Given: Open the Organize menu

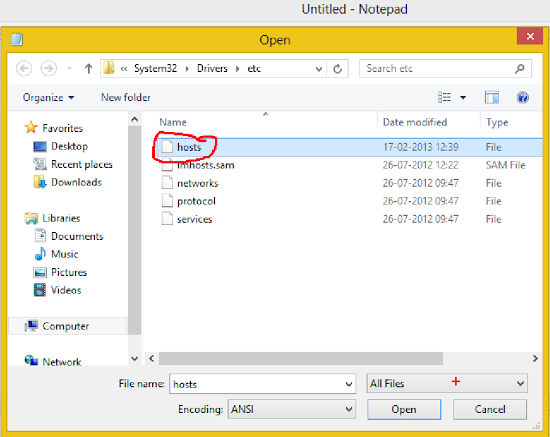Looking at the screenshot, I should 48,98.
